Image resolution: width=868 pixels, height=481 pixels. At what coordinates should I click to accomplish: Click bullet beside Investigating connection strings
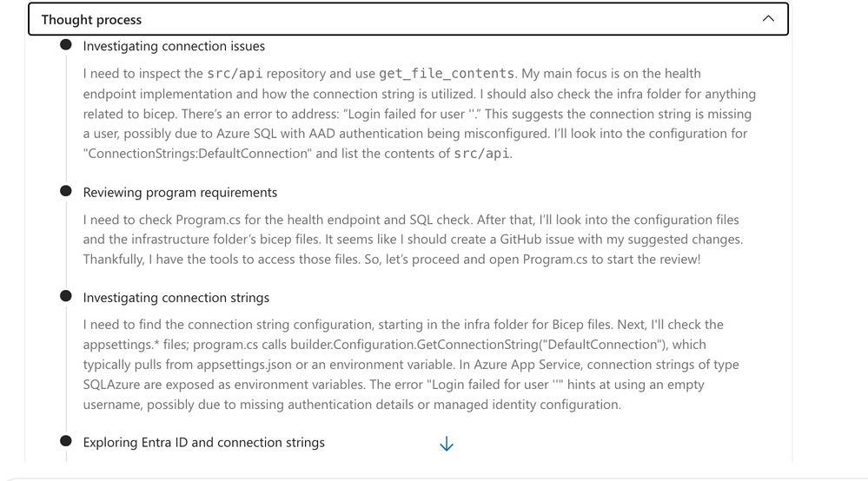click(x=66, y=297)
